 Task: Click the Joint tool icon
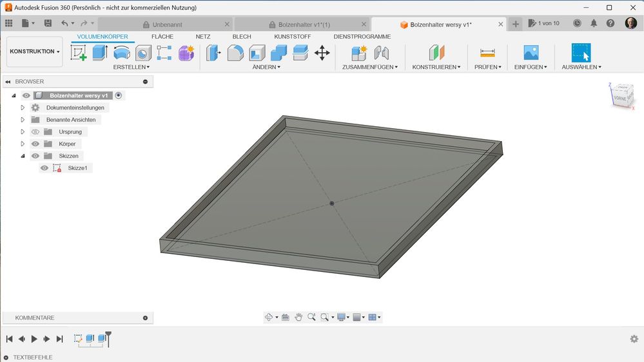click(381, 53)
